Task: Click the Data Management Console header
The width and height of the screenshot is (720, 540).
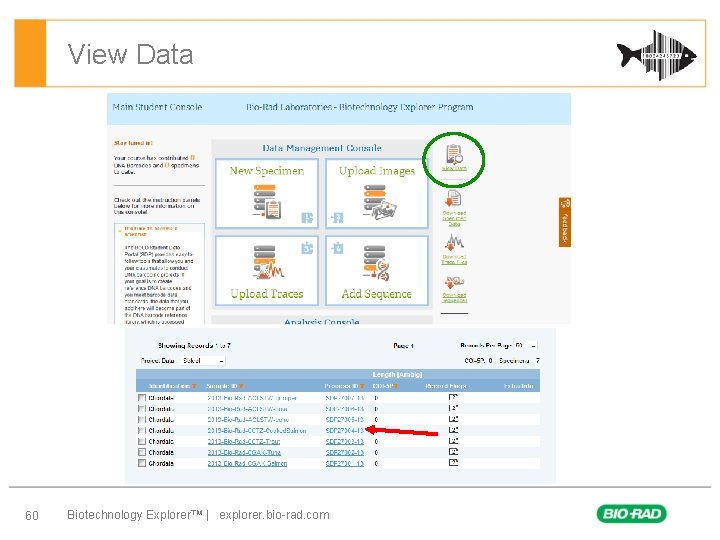Action: pyautogui.click(x=322, y=148)
